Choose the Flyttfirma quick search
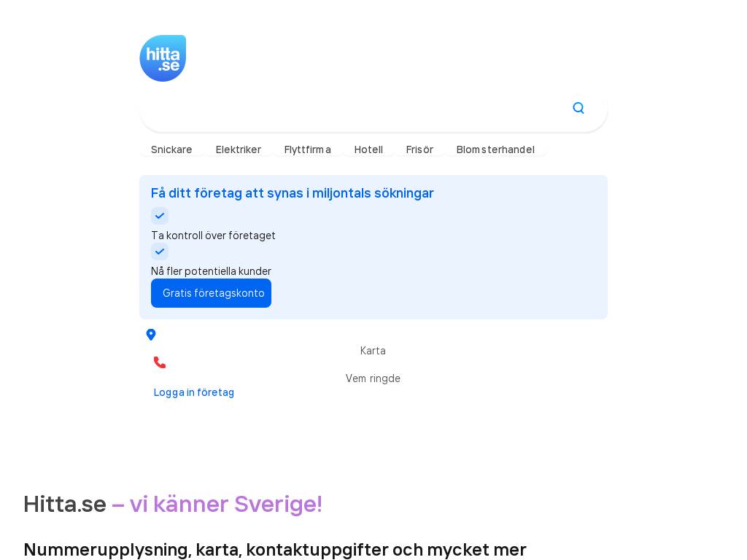This screenshot has height=560, width=747. point(308,149)
